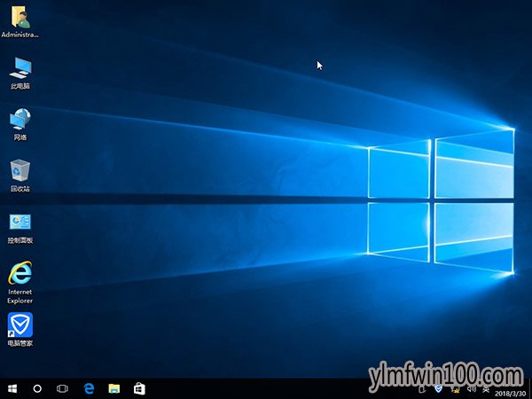This screenshot has height=399, width=532.
Task: Click the 回收站 label text
Action: (x=20, y=189)
